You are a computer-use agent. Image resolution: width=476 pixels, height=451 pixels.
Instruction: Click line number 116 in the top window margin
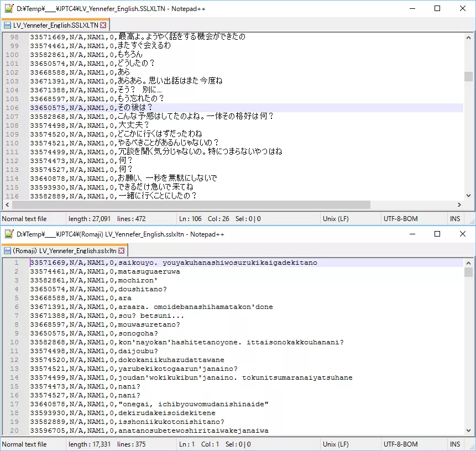click(12, 196)
